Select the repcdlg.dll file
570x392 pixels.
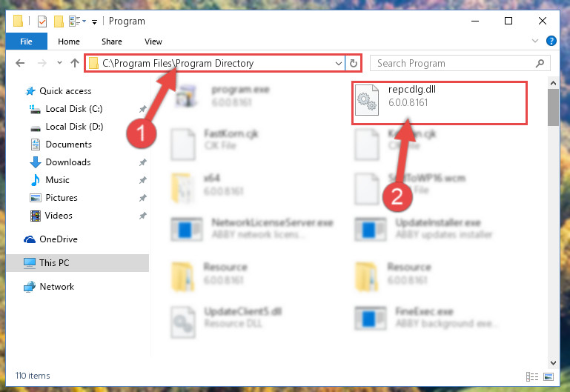tap(439, 103)
